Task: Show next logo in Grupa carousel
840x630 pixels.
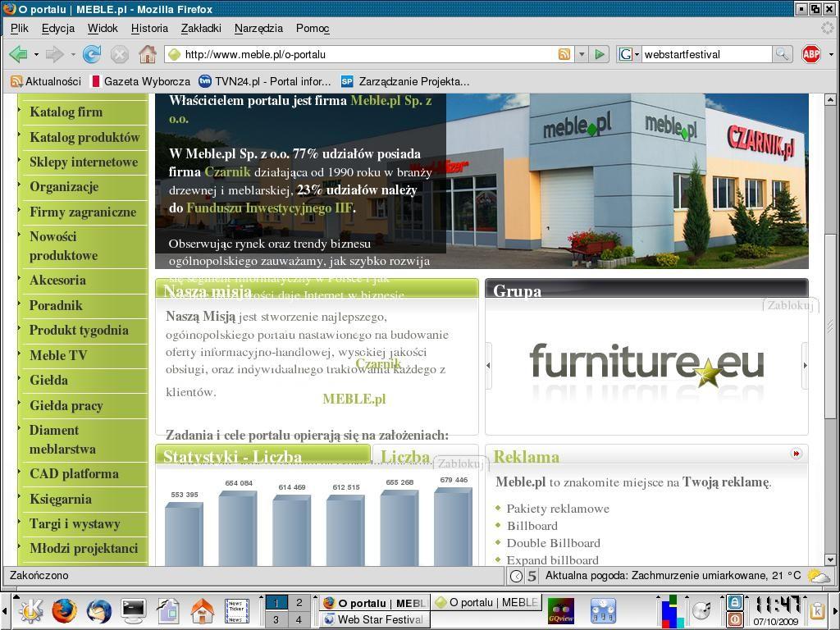Action: click(805, 365)
